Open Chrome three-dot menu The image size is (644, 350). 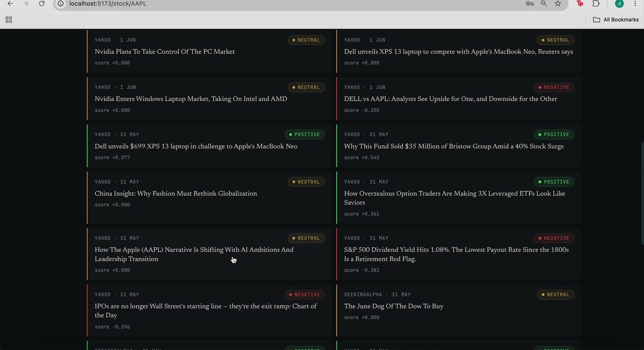tap(635, 4)
